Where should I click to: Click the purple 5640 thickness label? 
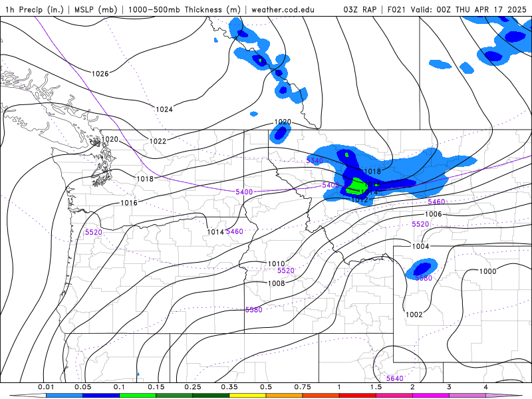point(395,378)
